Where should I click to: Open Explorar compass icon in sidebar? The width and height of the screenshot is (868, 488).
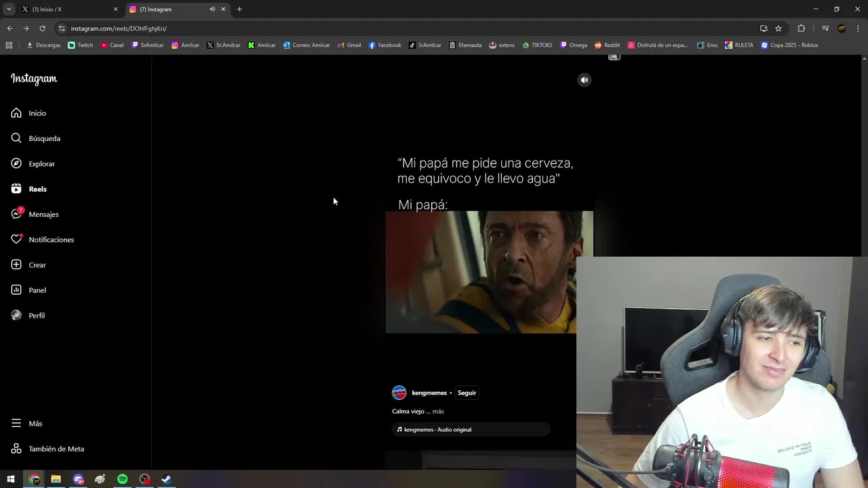pyautogui.click(x=16, y=163)
